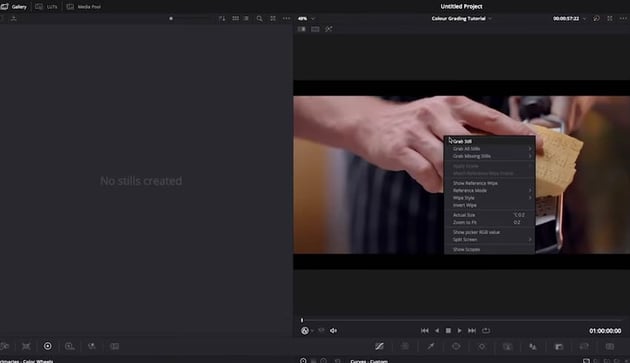Viewport: 630px width, 363px height.
Task: Open the HDR palette icon
Action: [x=70, y=346]
